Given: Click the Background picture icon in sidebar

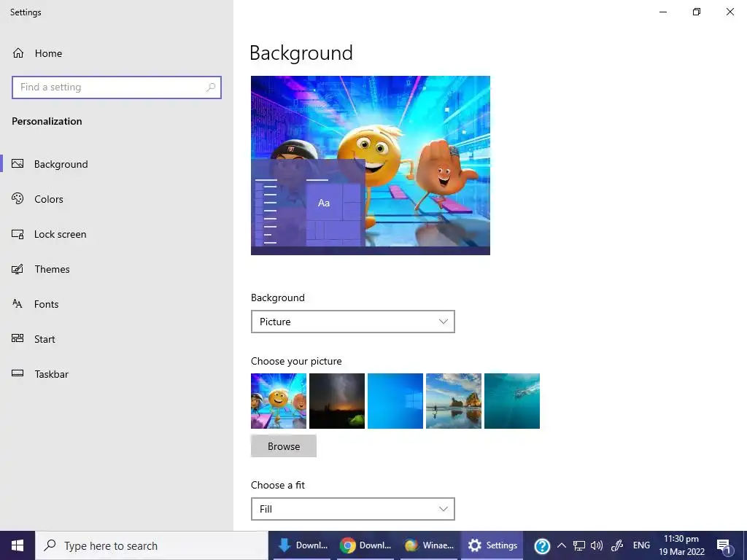Looking at the screenshot, I should 18,164.
